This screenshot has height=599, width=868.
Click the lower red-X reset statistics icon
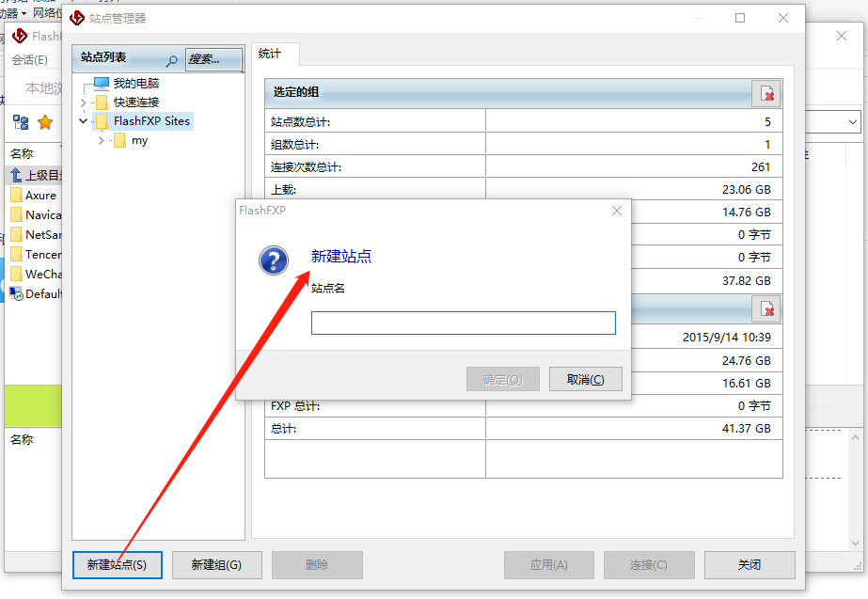(767, 308)
